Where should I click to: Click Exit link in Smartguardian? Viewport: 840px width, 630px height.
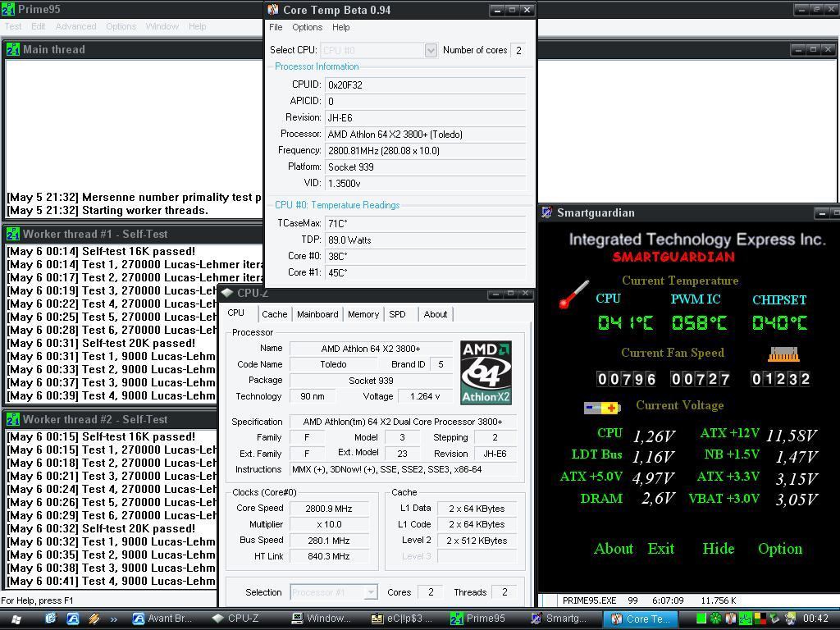(x=661, y=549)
